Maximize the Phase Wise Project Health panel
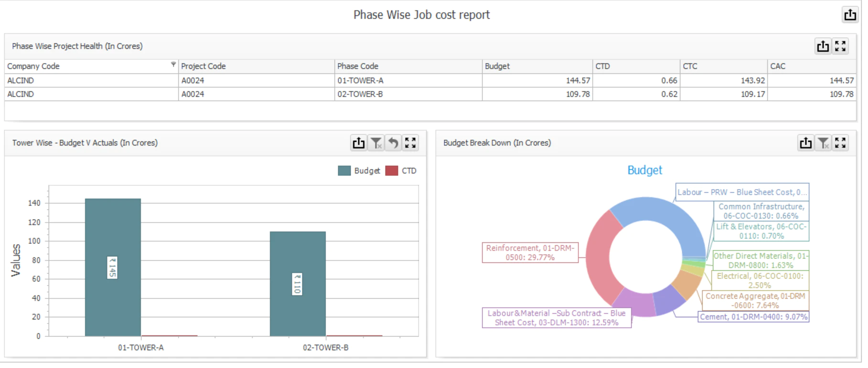The image size is (868, 368). tap(840, 46)
